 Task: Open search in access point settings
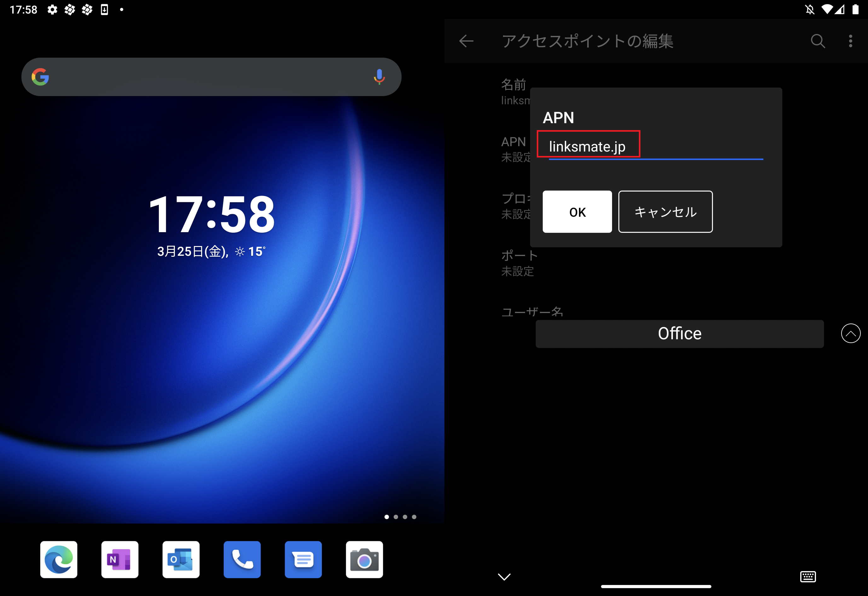[x=818, y=41]
